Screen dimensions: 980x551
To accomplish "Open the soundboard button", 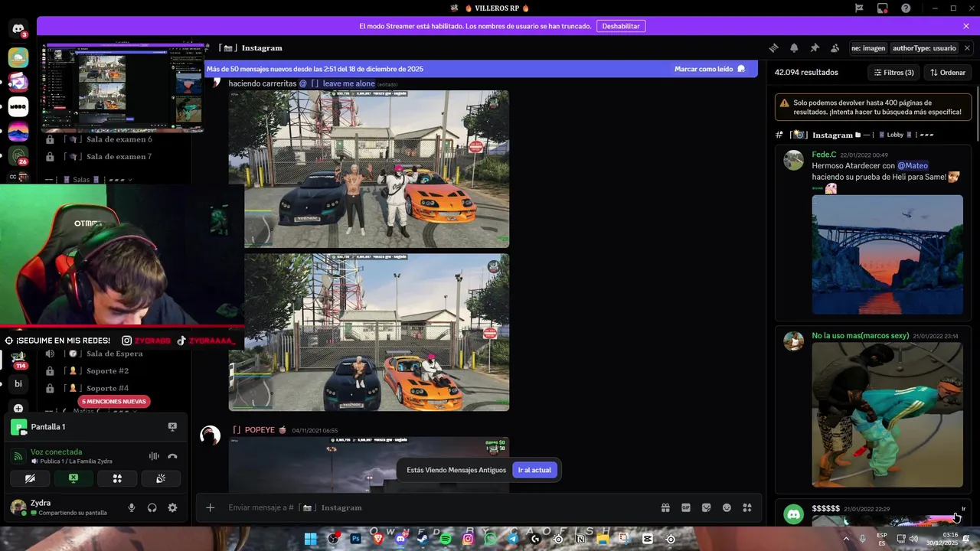I will 161,478.
